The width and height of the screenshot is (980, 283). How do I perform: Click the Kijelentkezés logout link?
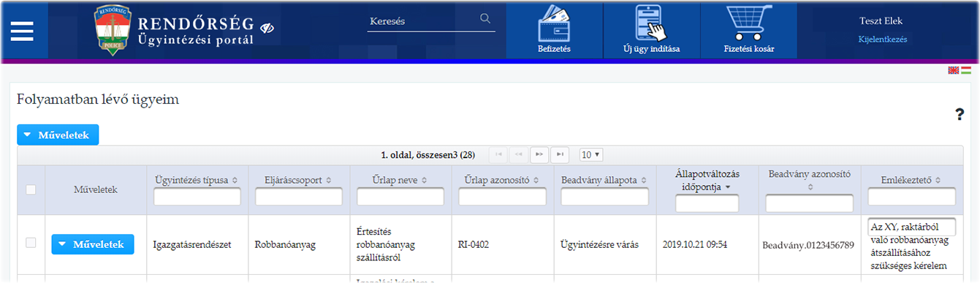882,39
